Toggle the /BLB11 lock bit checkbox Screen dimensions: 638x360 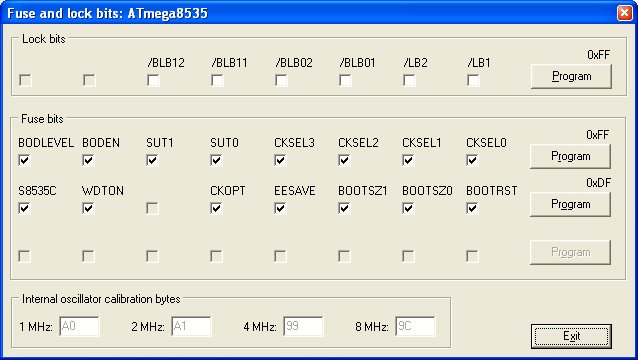tap(217, 81)
